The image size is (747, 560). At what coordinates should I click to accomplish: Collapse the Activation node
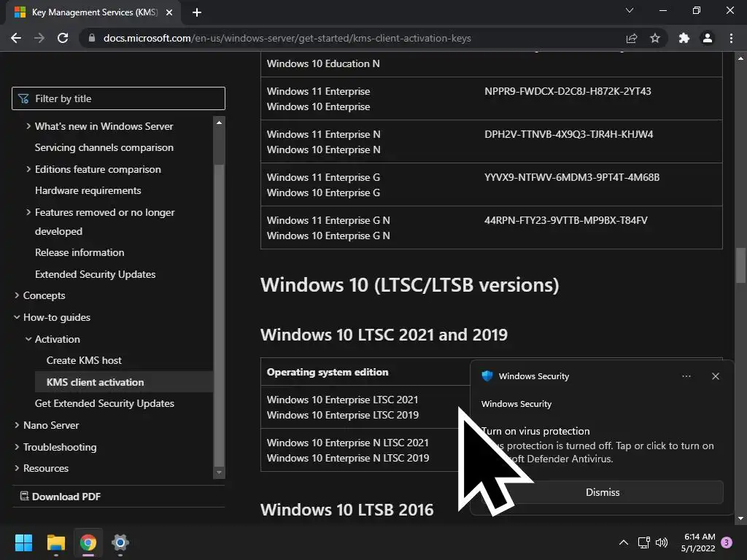28,339
